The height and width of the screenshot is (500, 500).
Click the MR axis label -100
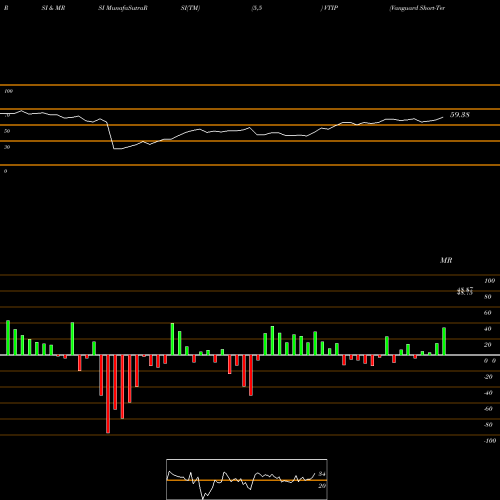point(490,441)
